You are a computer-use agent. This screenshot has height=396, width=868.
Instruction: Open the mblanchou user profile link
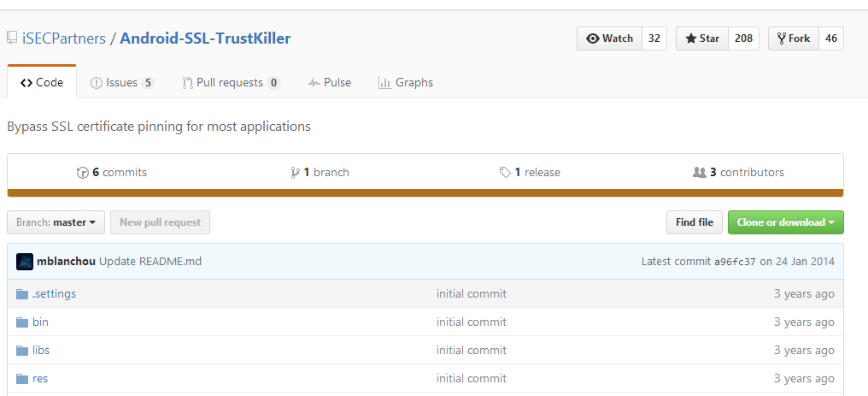click(66, 262)
